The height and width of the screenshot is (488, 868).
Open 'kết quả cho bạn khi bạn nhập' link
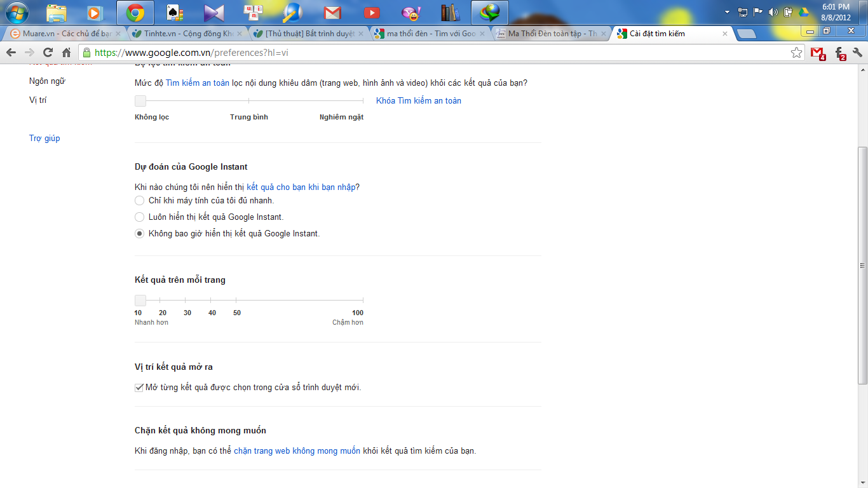coord(301,187)
